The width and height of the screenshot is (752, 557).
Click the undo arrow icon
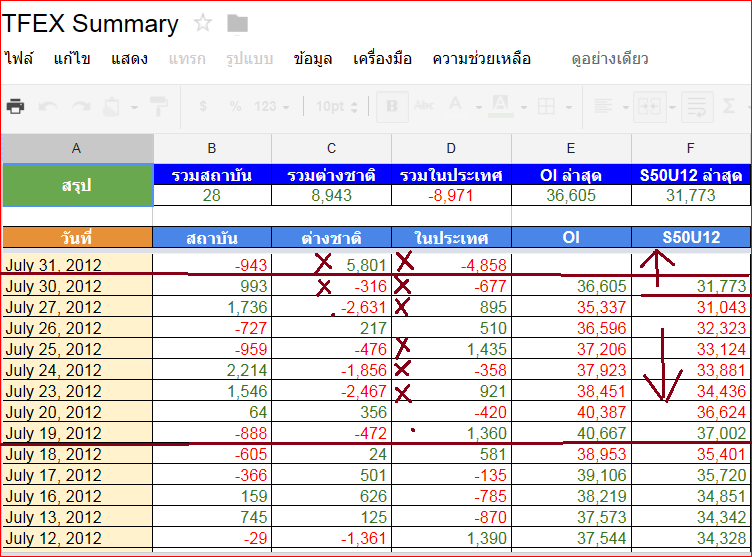[x=48, y=106]
